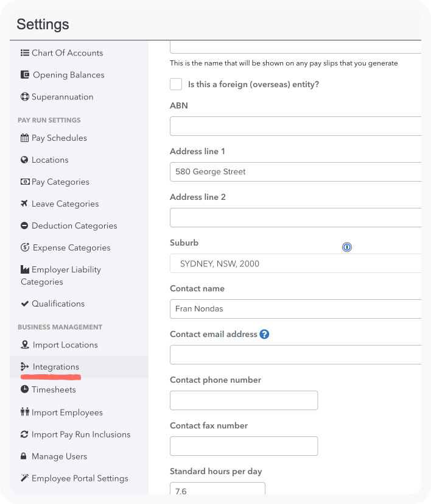Select the Locations globe icon
The image size is (431, 504).
24,160
